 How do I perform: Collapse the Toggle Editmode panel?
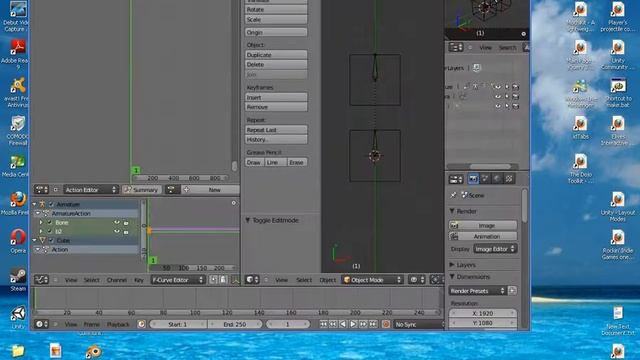248,220
